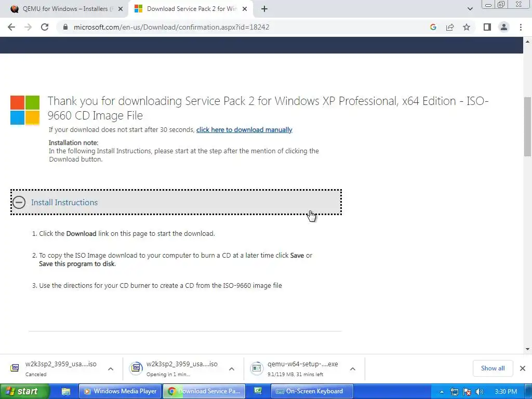Image resolution: width=532 pixels, height=399 pixels.
Task: Close the QEMU for Windows tab
Action: coord(121,9)
